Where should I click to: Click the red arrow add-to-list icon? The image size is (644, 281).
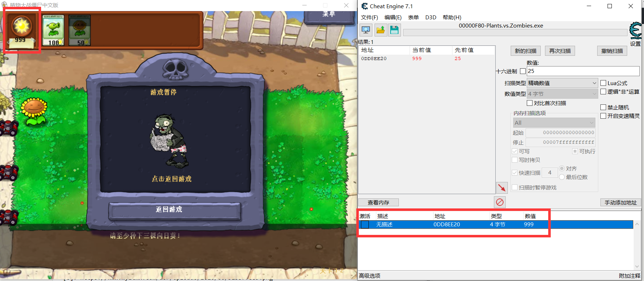coord(502,188)
